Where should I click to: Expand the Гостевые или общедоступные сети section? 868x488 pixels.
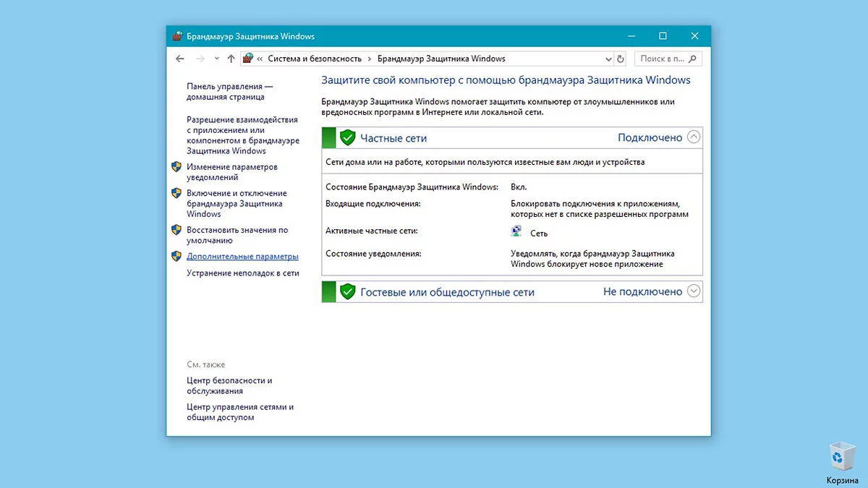point(694,291)
